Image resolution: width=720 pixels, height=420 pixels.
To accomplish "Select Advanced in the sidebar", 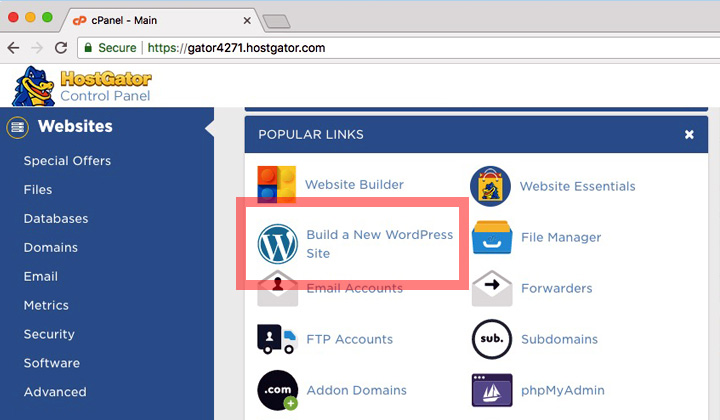I will click(x=55, y=392).
